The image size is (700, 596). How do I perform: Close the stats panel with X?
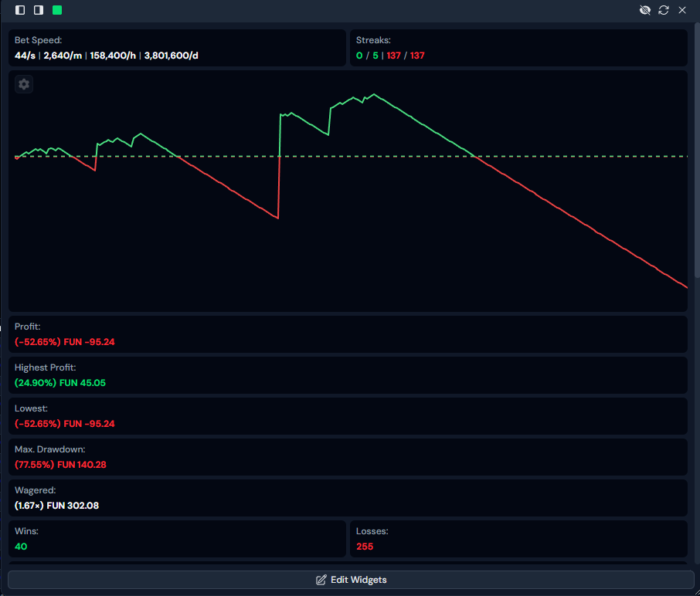point(682,10)
